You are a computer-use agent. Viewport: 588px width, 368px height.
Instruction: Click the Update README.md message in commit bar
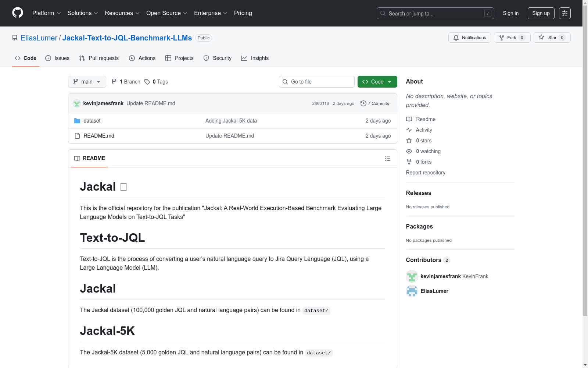click(151, 103)
